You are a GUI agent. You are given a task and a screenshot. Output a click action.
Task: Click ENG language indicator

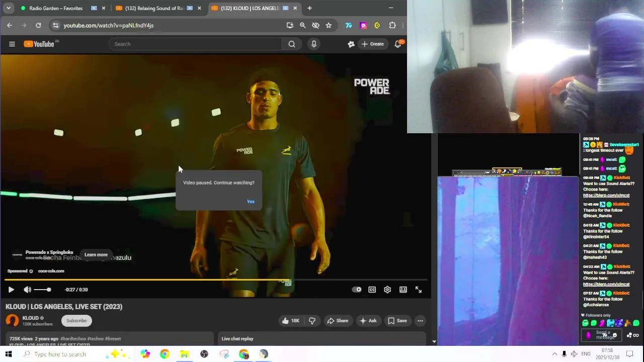(x=586, y=354)
